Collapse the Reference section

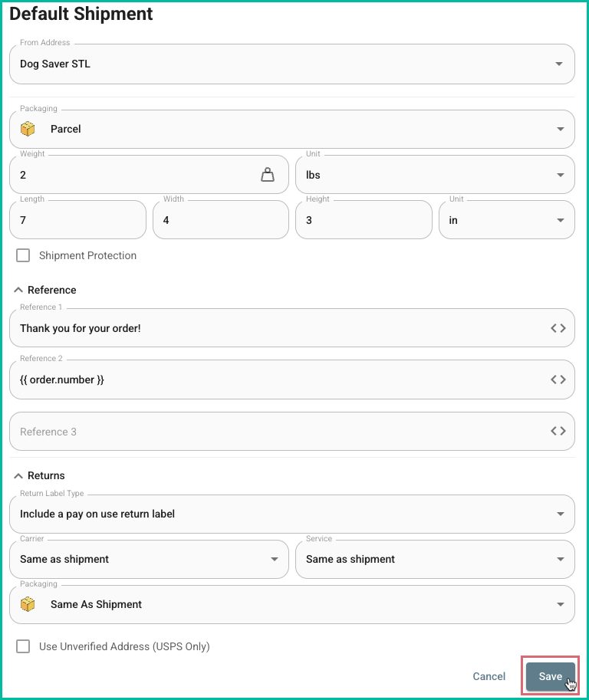coord(17,289)
